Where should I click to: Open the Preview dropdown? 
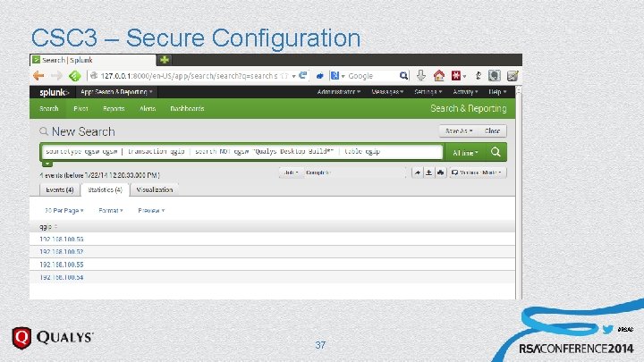pyautogui.click(x=151, y=211)
